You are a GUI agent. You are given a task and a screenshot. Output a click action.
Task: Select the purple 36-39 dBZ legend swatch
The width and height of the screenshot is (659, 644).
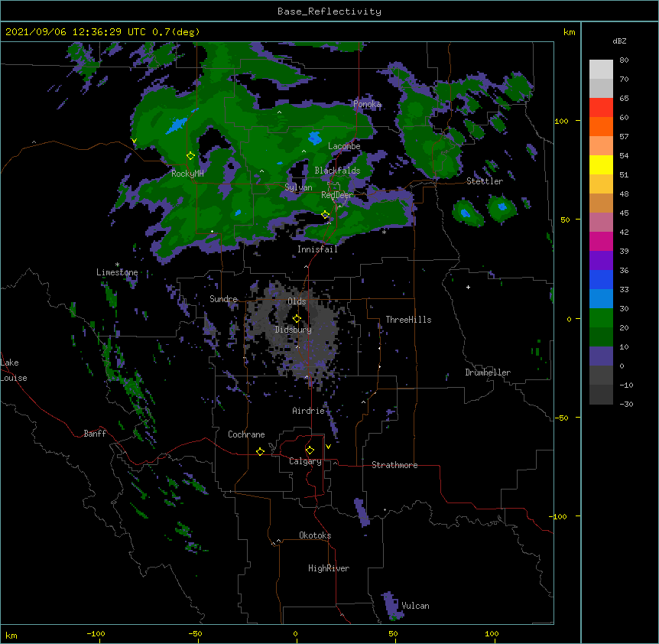click(601, 261)
